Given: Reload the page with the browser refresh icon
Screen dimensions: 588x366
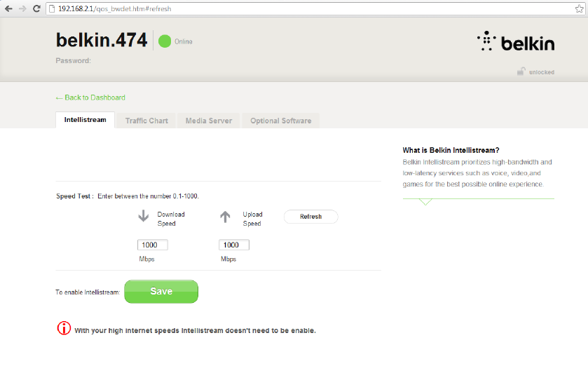Looking at the screenshot, I should 36,8.
